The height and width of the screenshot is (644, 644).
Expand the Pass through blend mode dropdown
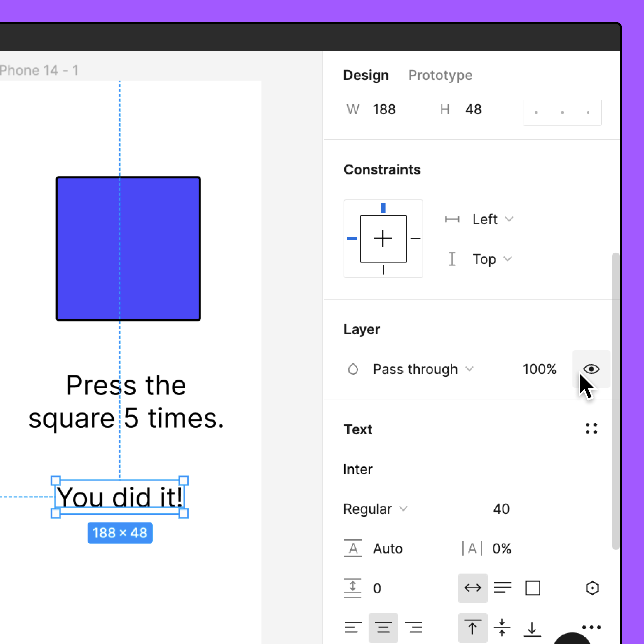coord(423,369)
